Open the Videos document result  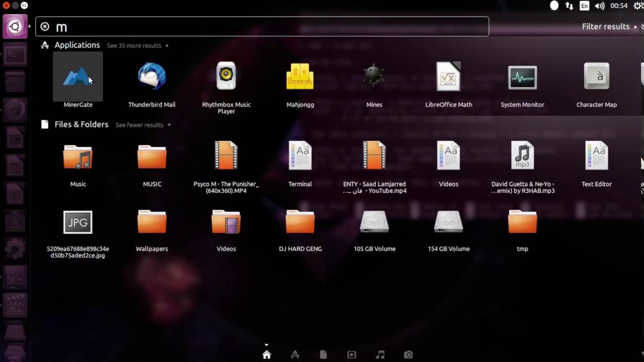click(448, 157)
